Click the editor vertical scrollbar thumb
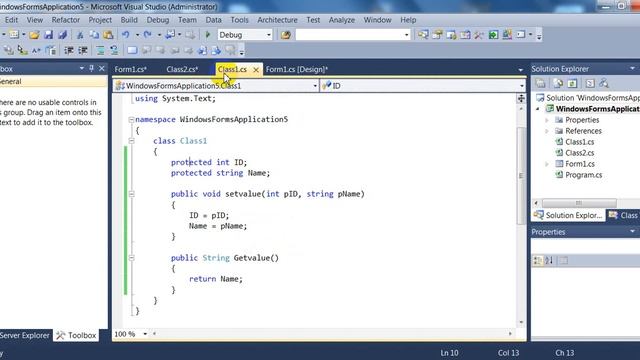Viewport: 640px width, 360px height. coord(521,176)
